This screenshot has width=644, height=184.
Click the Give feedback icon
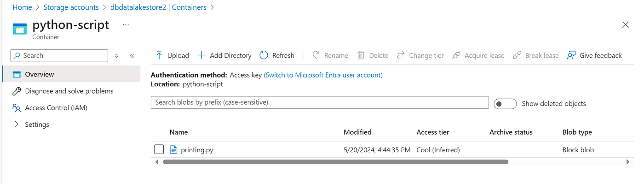pos(571,55)
